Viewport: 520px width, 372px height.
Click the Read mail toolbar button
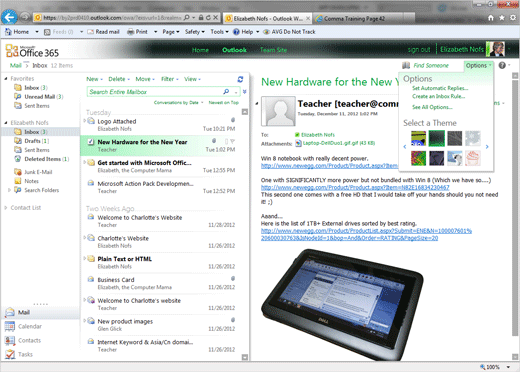pyautogui.click(x=103, y=32)
